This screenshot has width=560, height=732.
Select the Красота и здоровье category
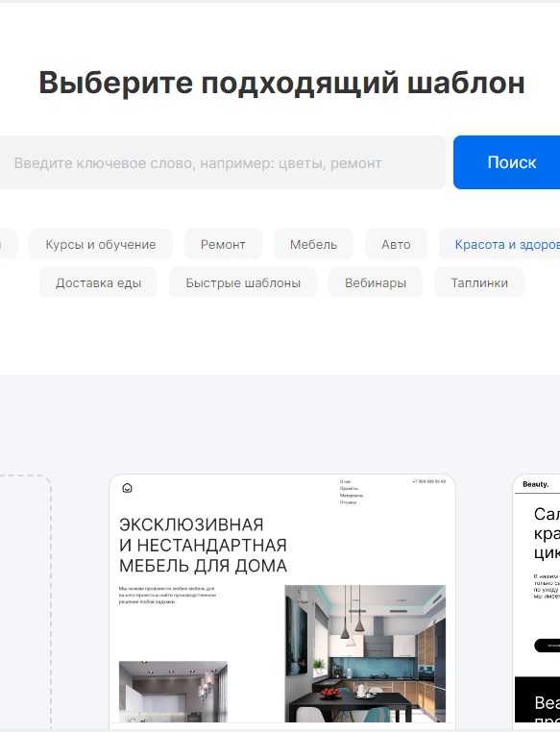[499, 244]
